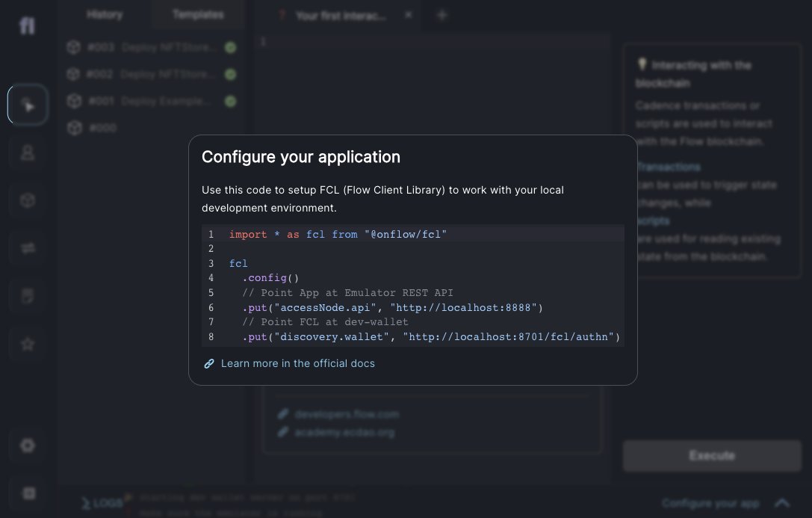The width and height of the screenshot is (812, 518).
Task: Click the link icon beside academy.ecdao.org
Action: click(283, 432)
